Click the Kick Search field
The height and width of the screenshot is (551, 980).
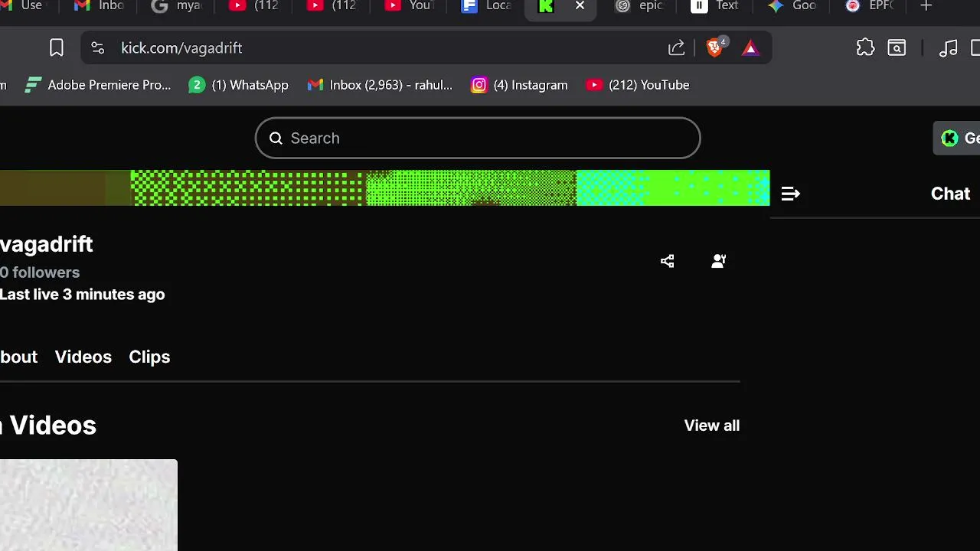point(478,138)
